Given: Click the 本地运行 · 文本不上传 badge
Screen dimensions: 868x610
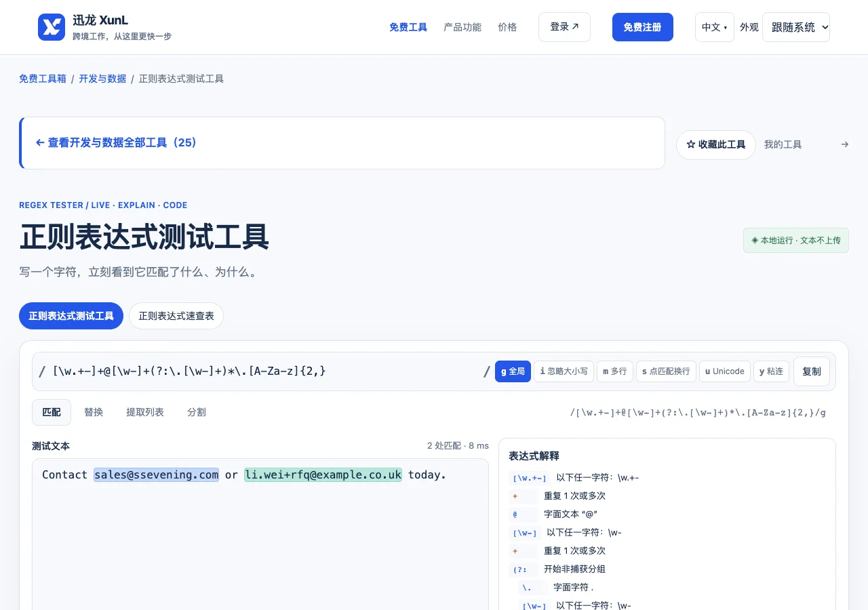Looking at the screenshot, I should click(x=796, y=241).
